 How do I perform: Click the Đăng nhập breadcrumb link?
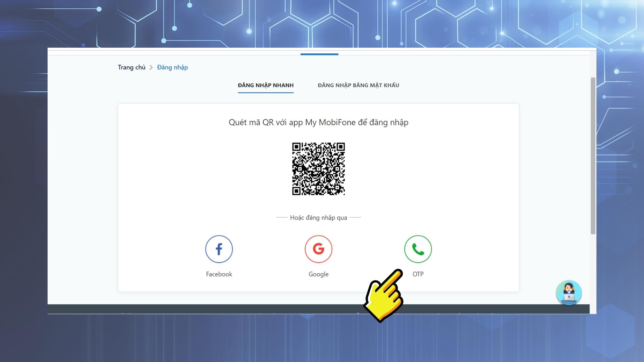[x=173, y=67]
